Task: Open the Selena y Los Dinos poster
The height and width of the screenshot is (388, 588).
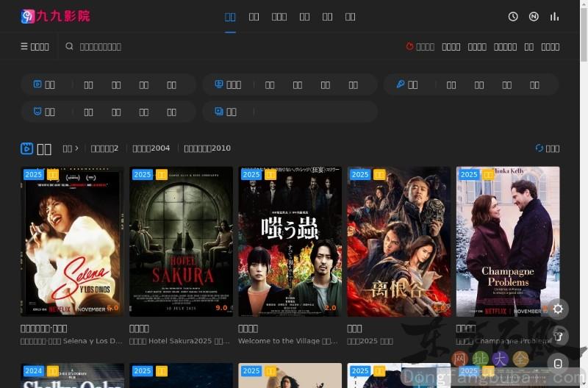Action: coord(72,241)
